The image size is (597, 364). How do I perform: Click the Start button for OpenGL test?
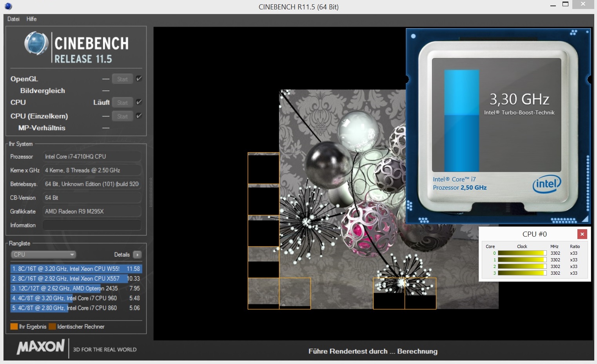(x=122, y=79)
